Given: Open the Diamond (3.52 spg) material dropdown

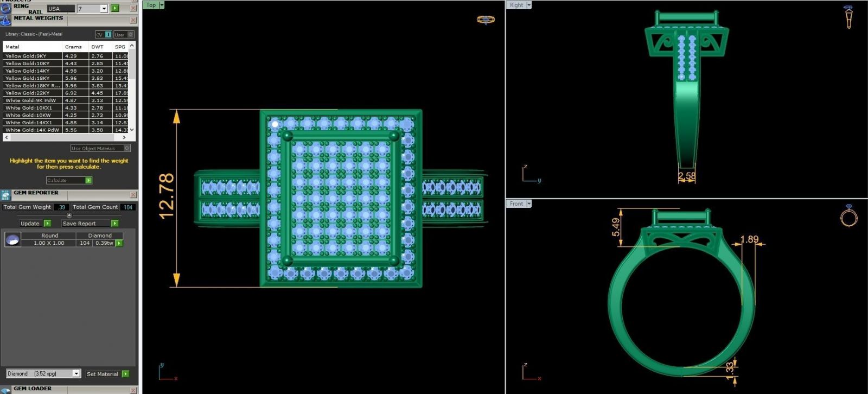Looking at the screenshot, I should (x=76, y=373).
